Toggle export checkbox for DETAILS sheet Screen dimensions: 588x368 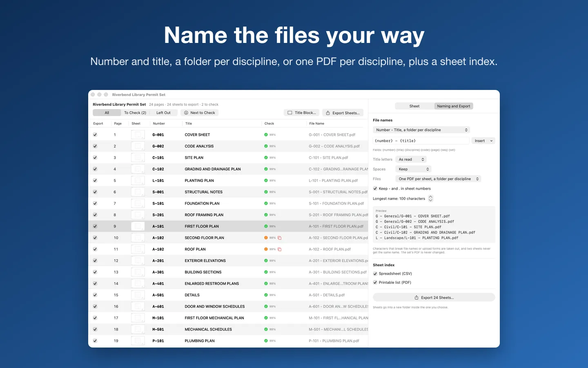tap(95, 295)
